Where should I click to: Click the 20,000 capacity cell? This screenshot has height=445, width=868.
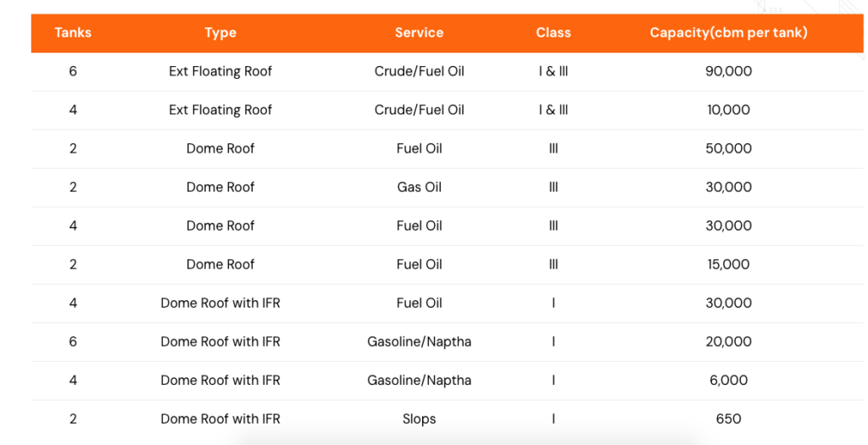728,342
